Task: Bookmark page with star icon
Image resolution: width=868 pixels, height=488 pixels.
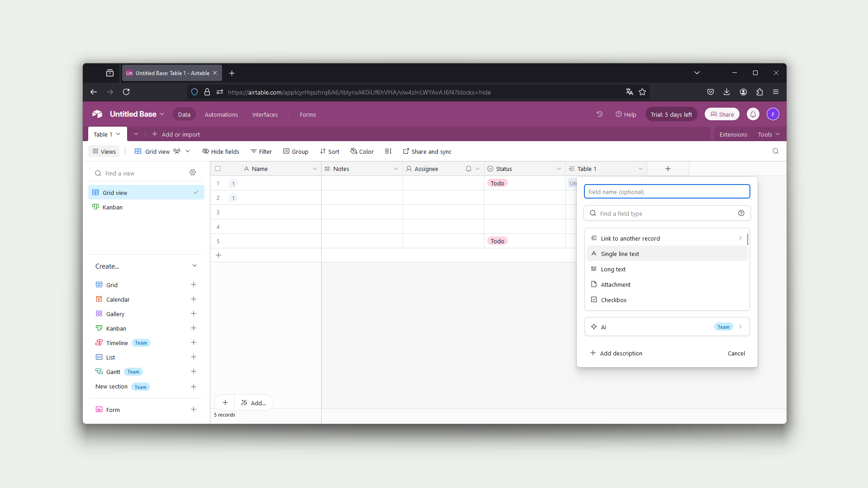Action: (642, 92)
